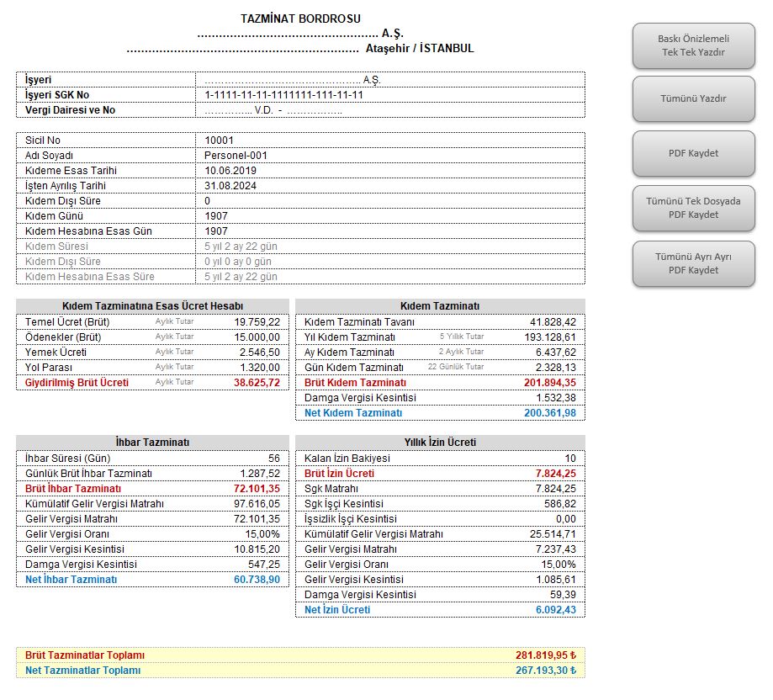Click Tümünü Ayrı Ayrı PDF Kaydet button

click(x=693, y=263)
